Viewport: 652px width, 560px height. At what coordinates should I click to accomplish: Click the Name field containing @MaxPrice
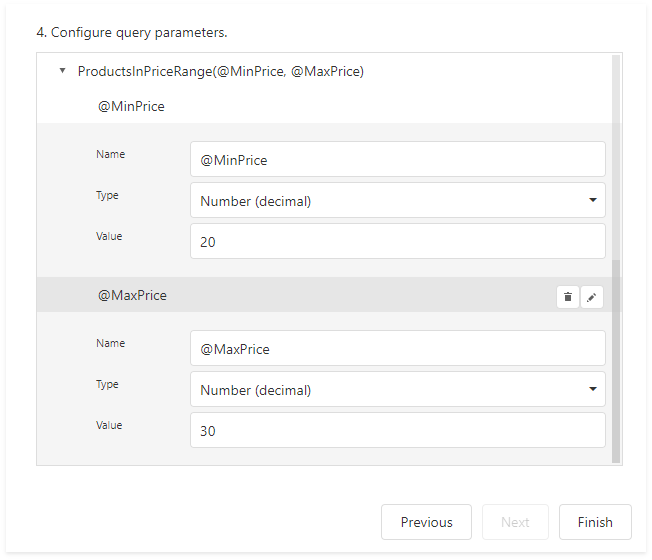[397, 349]
